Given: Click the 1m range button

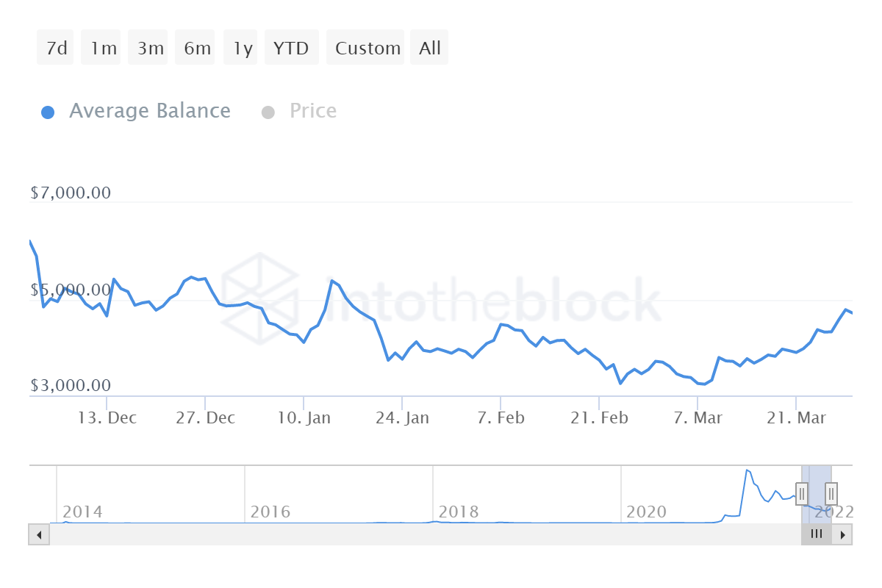Looking at the screenshot, I should [101, 47].
